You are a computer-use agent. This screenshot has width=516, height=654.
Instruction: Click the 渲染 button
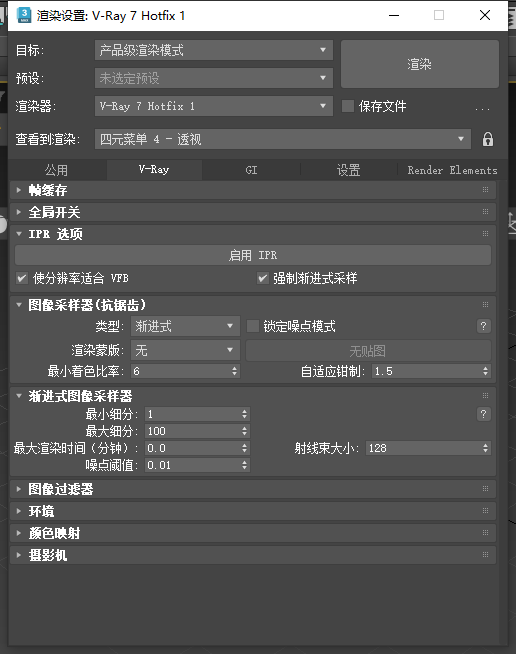click(420, 64)
